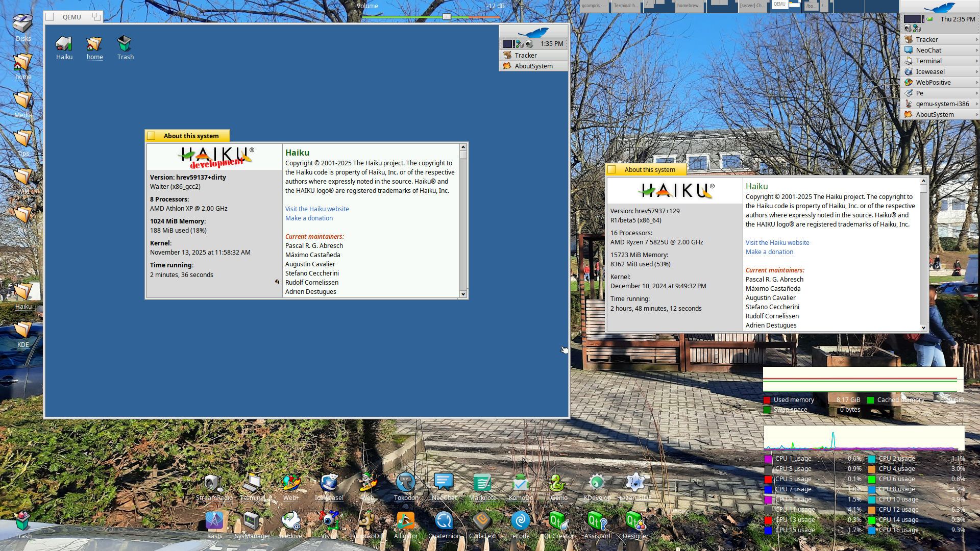The height and width of the screenshot is (551, 980).
Task: Select AboutSystem in QEMU Deskbar
Action: click(x=533, y=66)
